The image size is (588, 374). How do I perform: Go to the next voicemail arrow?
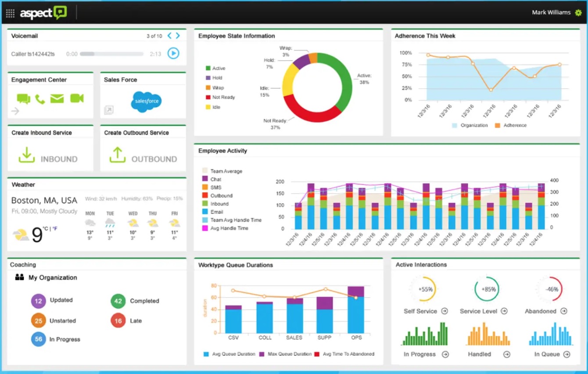pyautogui.click(x=178, y=36)
